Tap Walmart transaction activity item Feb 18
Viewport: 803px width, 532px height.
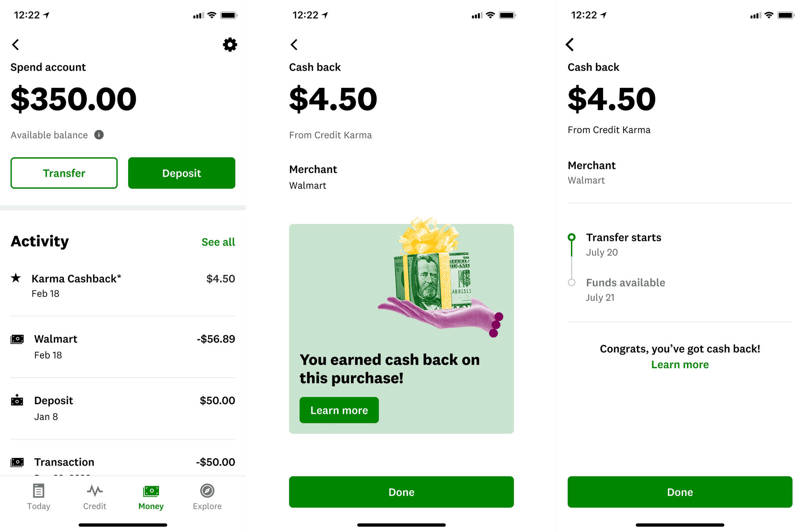pyautogui.click(x=122, y=346)
